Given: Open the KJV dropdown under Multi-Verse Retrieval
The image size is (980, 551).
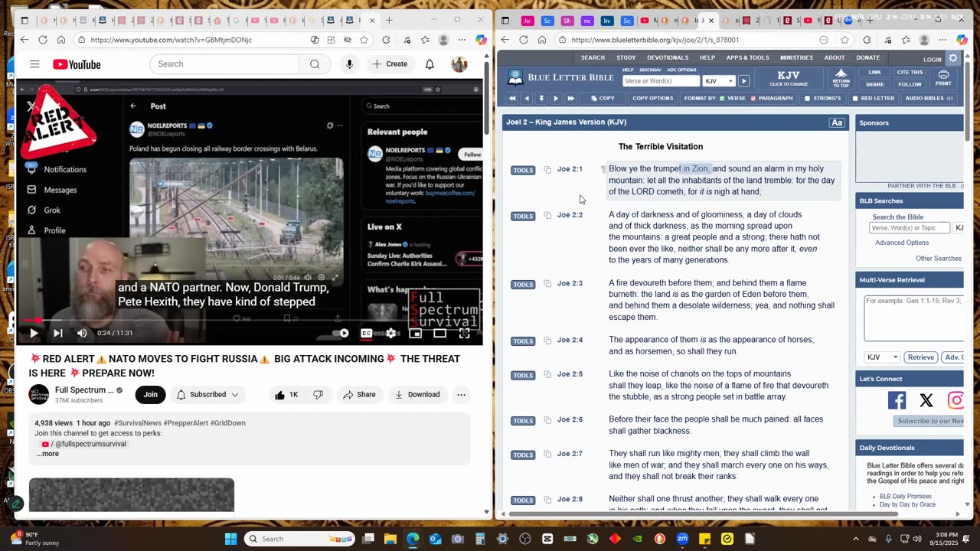Looking at the screenshot, I should (x=882, y=357).
